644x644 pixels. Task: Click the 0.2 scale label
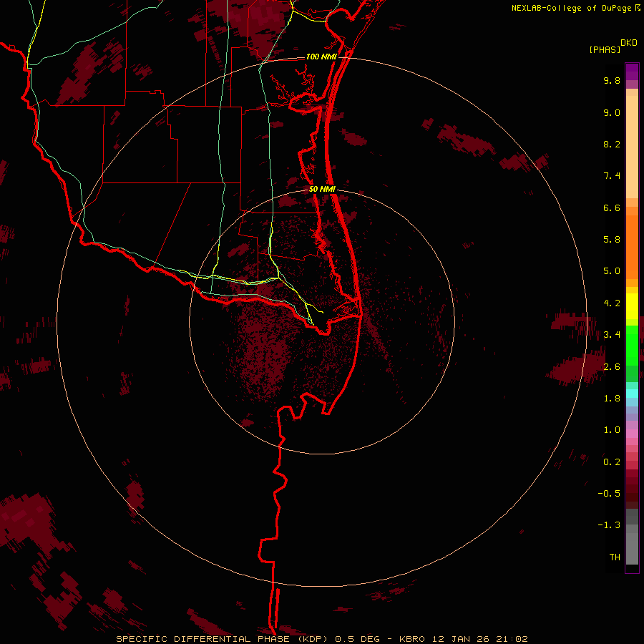click(612, 462)
